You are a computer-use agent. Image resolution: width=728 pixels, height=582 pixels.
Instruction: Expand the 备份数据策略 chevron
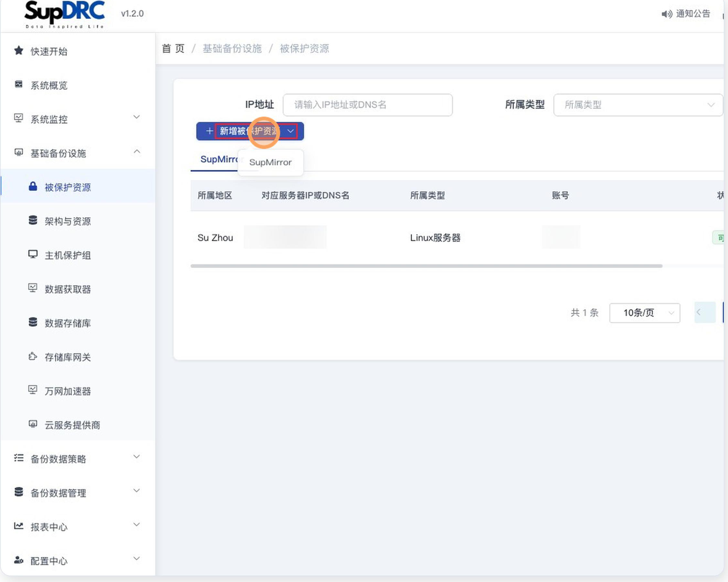[136, 457]
